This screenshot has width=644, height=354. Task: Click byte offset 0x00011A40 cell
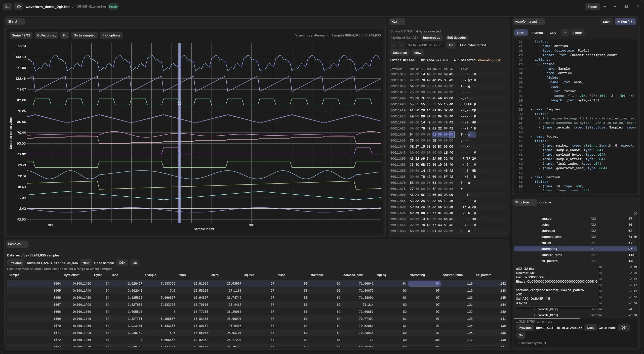[x=82, y=290]
